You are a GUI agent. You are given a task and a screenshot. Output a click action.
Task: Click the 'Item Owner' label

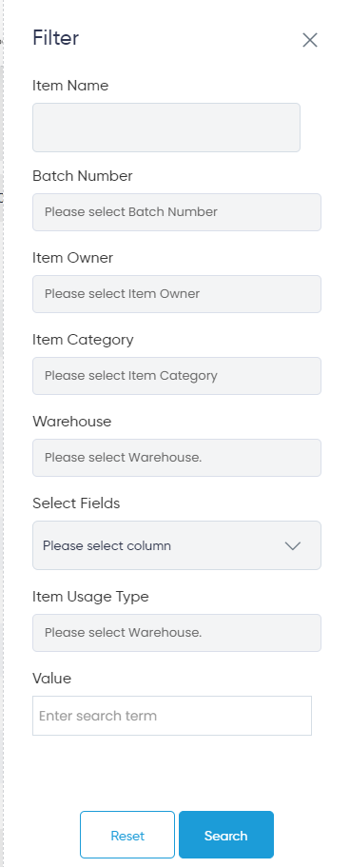pyautogui.click(x=72, y=258)
